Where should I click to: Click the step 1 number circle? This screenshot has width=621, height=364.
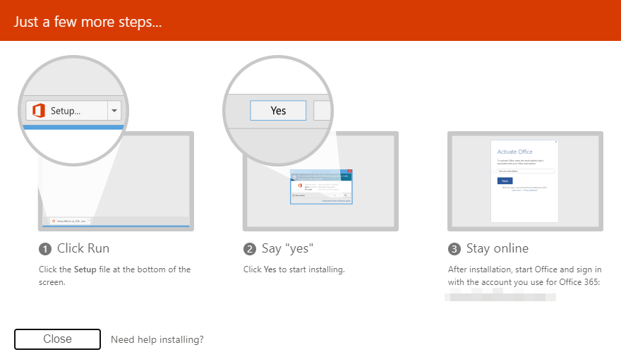click(45, 249)
